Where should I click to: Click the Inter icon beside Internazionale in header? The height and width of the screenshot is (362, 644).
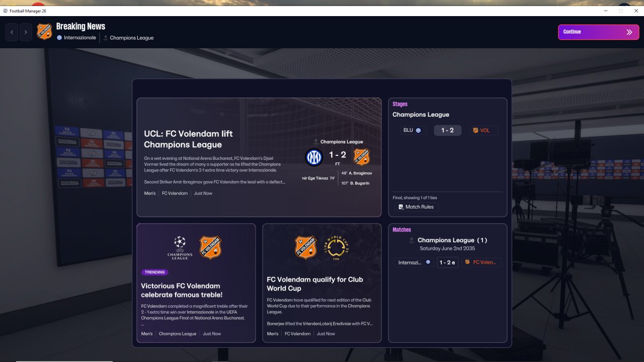[59, 38]
